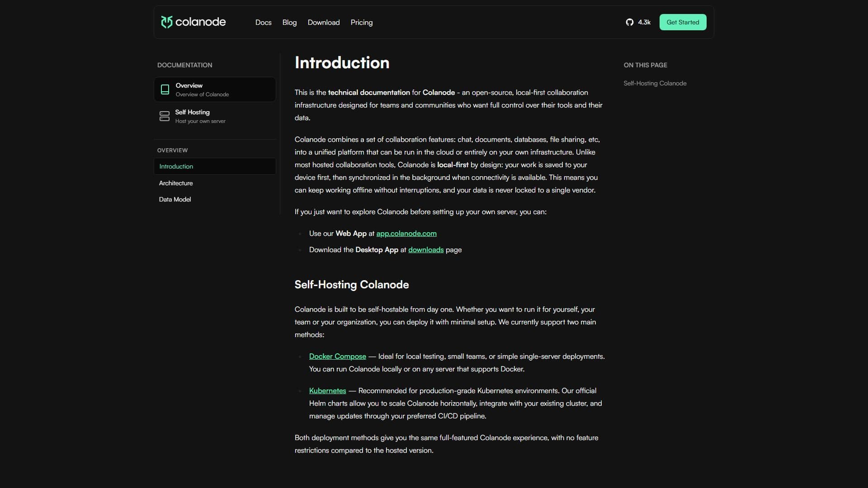Click the Introduction page heading
The height and width of the screenshot is (488, 868).
click(x=342, y=63)
